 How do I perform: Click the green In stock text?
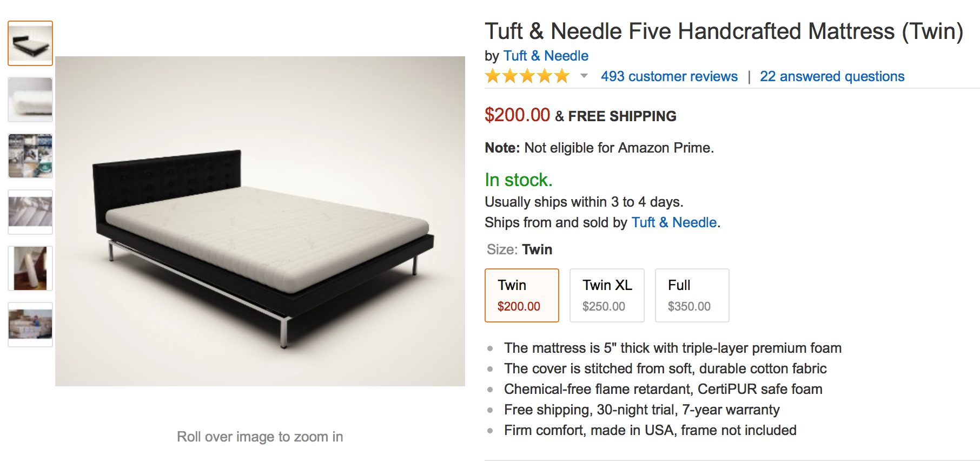tap(518, 180)
